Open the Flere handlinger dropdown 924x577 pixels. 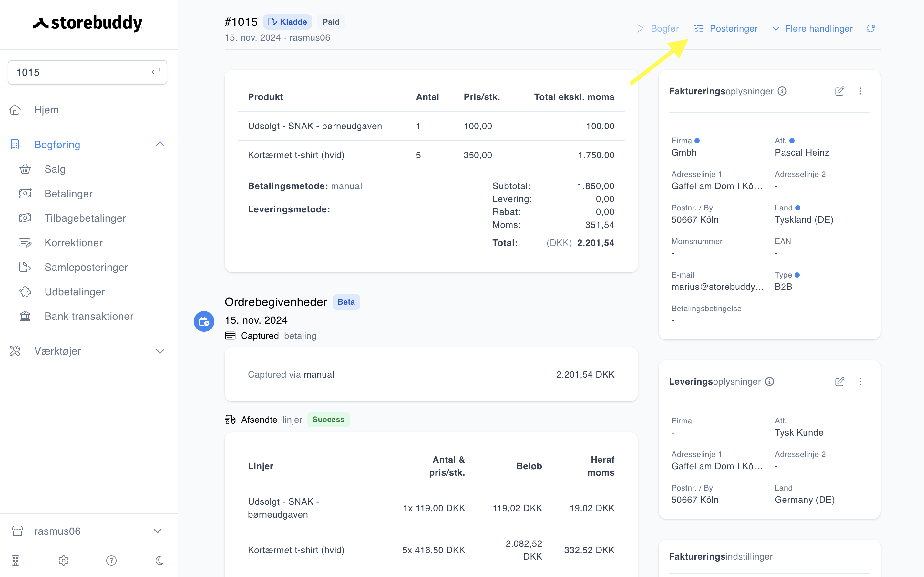(x=812, y=29)
